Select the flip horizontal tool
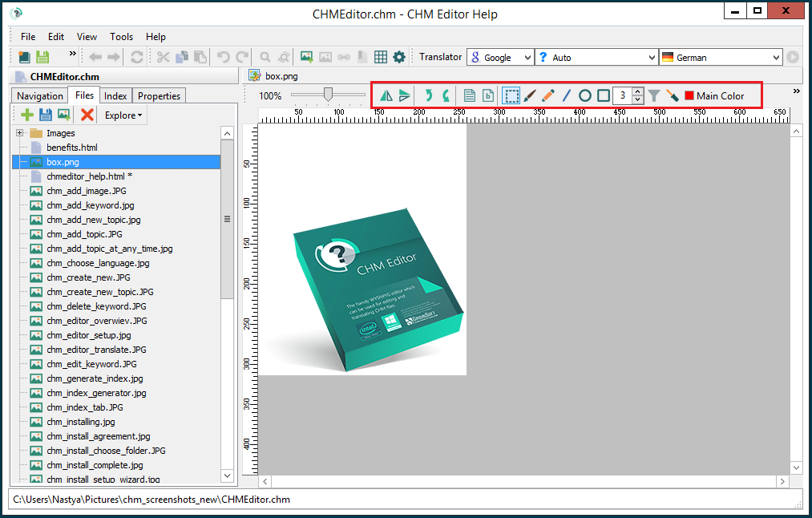This screenshot has width=812, height=518. tap(386, 95)
